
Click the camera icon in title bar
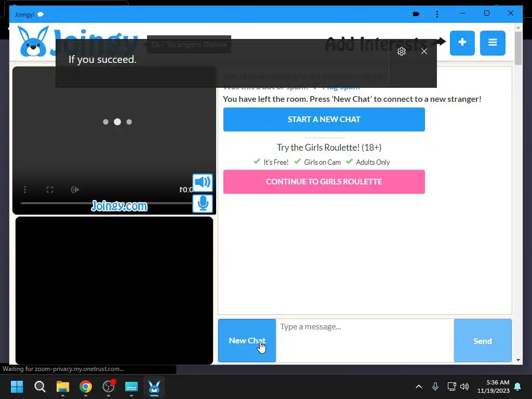[x=416, y=14]
